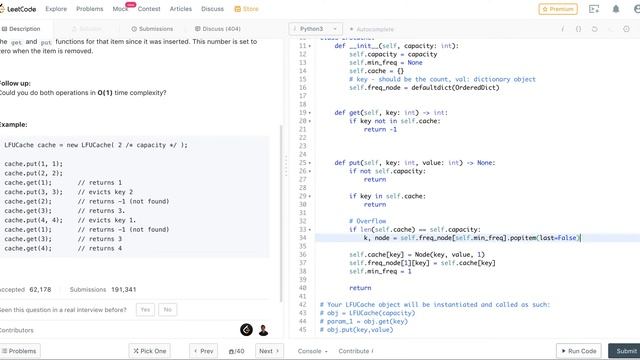Click the Premium button
This screenshot has width=640, height=360.
[558, 9]
